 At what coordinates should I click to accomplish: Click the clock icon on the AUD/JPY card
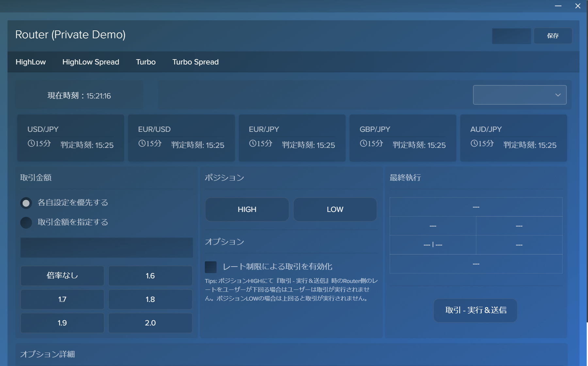474,143
